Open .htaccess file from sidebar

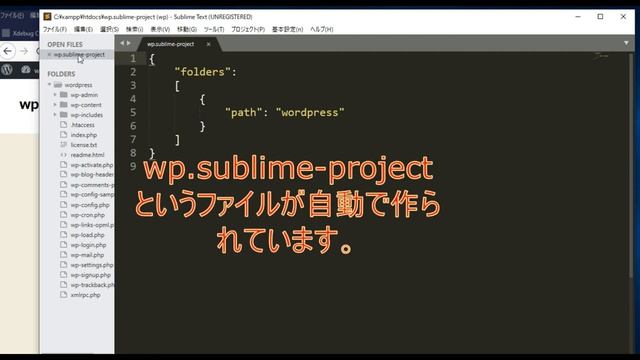click(82, 125)
